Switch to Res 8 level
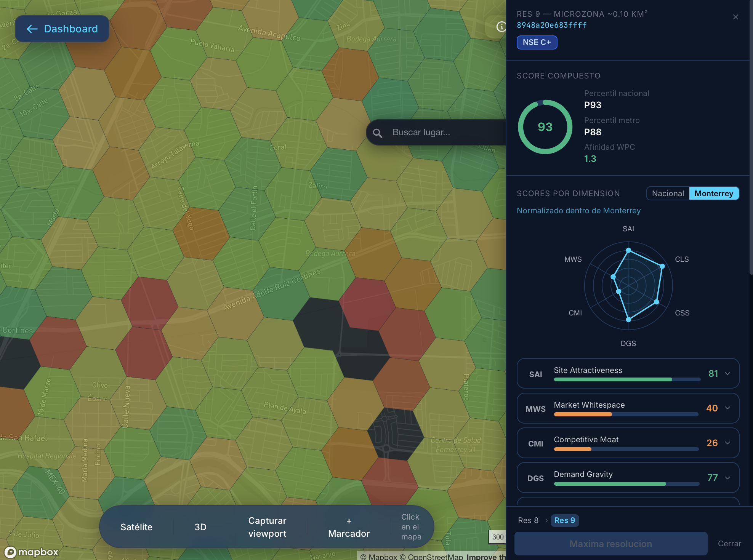 point(528,520)
